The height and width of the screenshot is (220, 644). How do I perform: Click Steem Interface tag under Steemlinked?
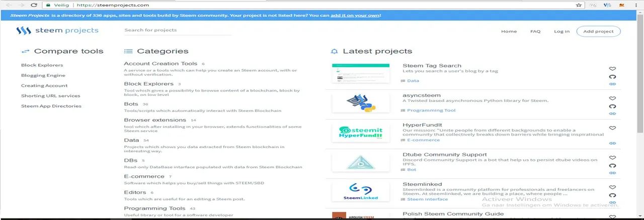[x=427, y=199]
